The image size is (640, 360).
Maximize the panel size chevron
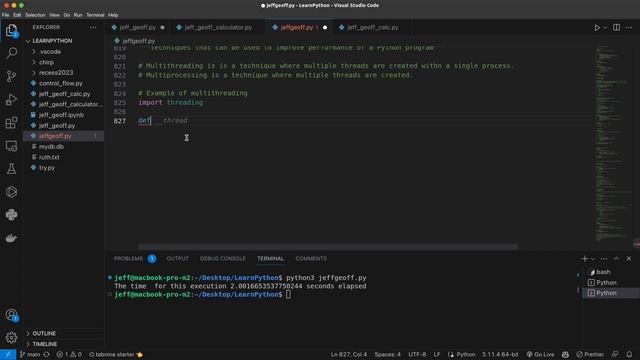point(616,259)
